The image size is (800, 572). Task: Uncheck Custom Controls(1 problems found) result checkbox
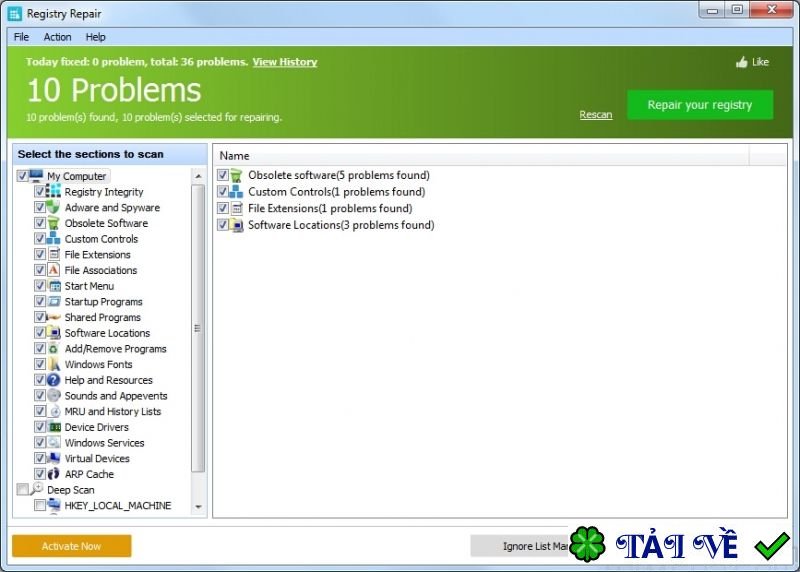tap(222, 191)
